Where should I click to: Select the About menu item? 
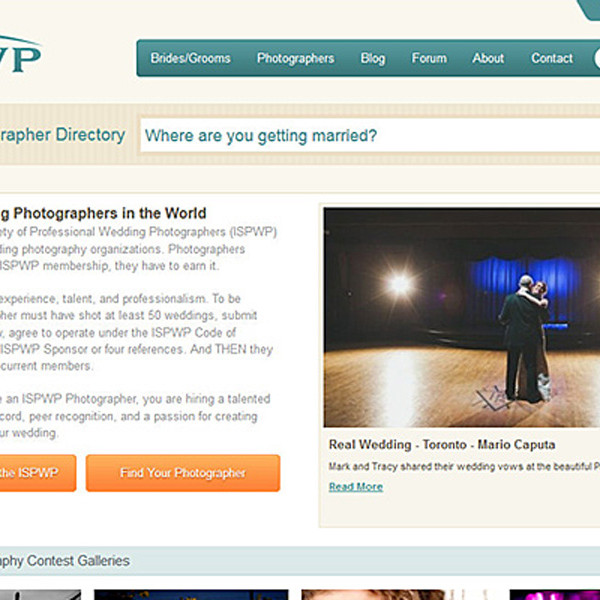click(488, 58)
